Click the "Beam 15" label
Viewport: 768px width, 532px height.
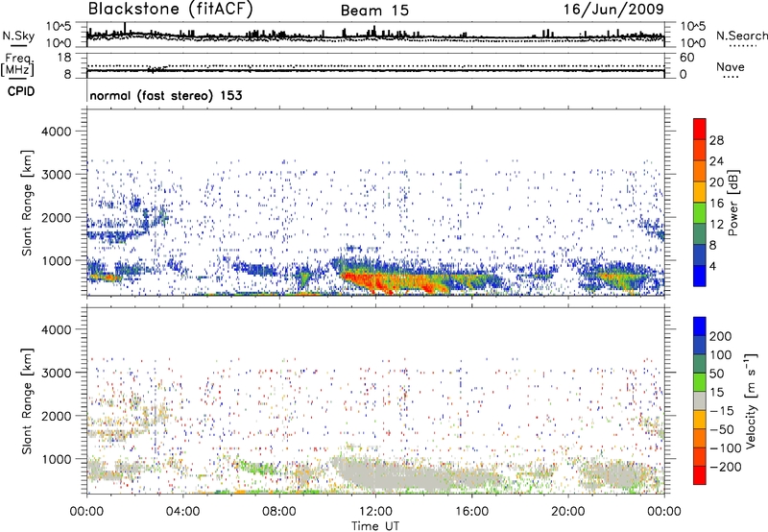[x=374, y=11]
